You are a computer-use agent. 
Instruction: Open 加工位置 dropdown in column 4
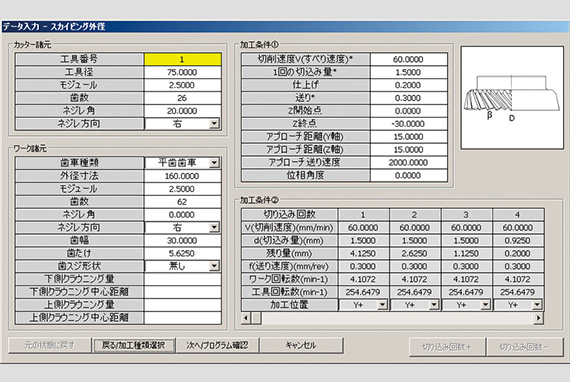pyautogui.click(x=537, y=305)
